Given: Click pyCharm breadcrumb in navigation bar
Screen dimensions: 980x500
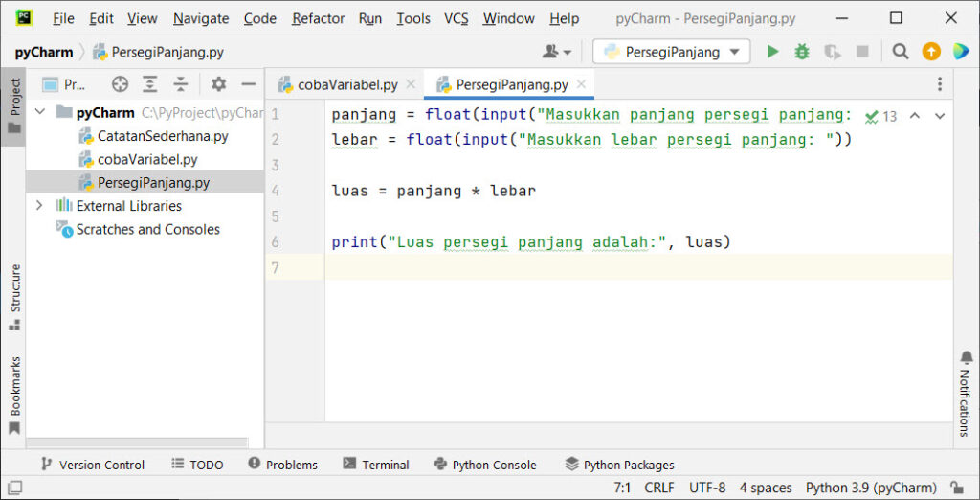Looking at the screenshot, I should click(44, 52).
